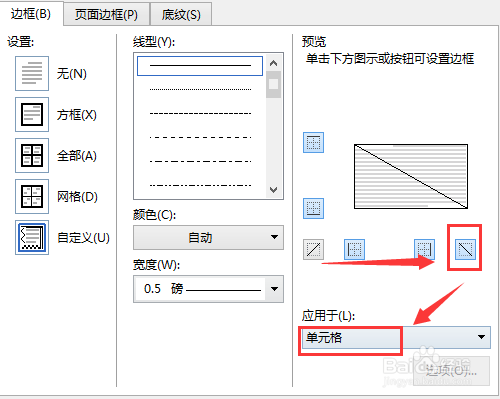Click the line style list up arrow
500x399 pixels.
pos(274,63)
